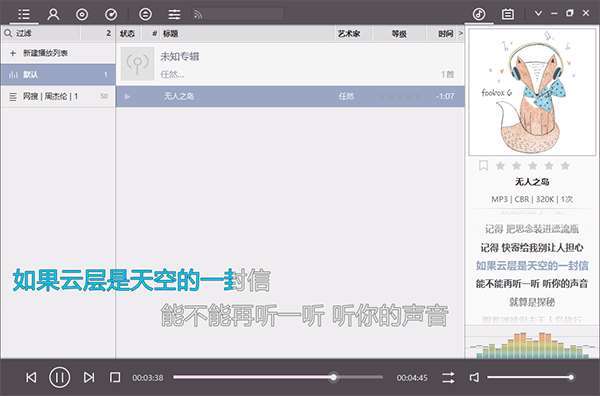The image size is (600, 396).
Task: Open the dropdown chevron in the title bar
Action: click(x=538, y=13)
